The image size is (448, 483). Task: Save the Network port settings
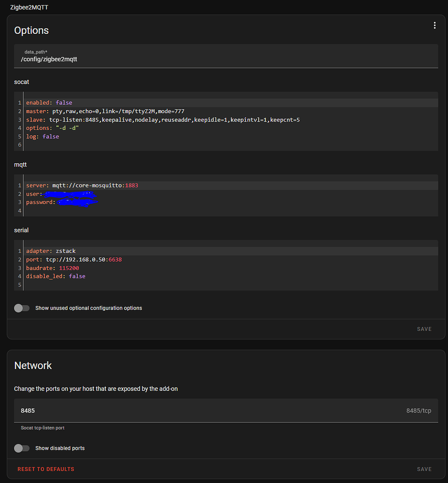coord(424,469)
